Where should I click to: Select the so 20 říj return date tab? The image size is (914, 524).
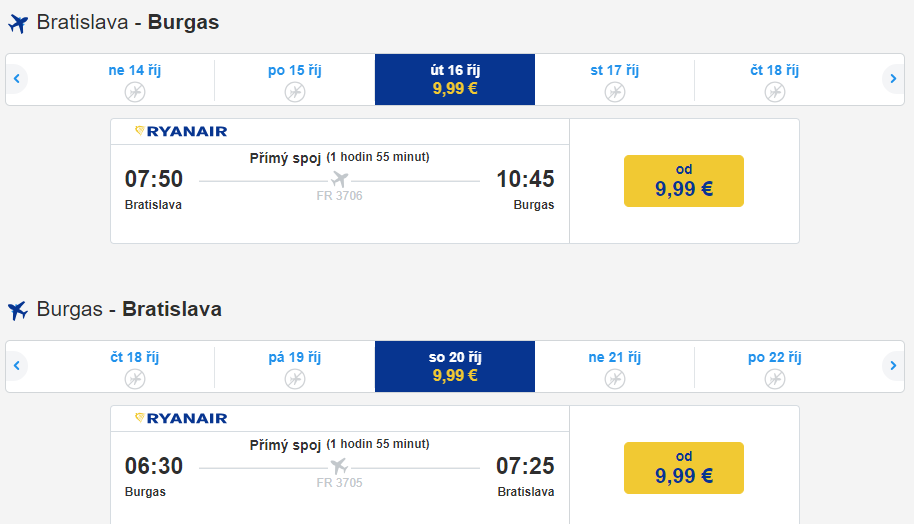coord(455,366)
